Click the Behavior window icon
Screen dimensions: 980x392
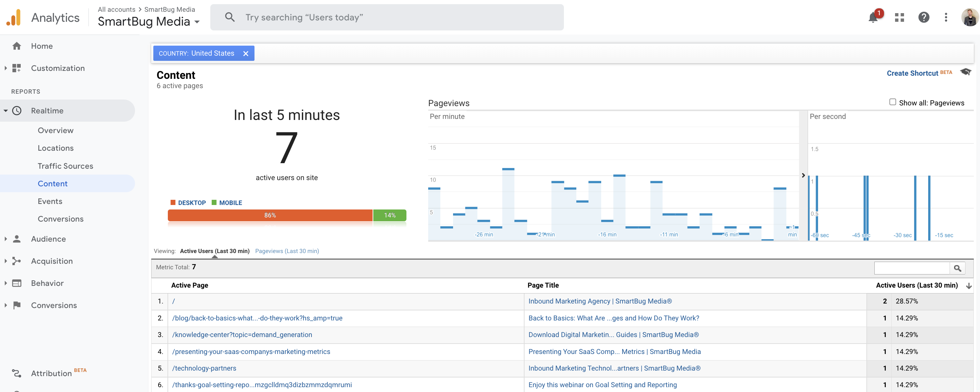[x=17, y=283]
